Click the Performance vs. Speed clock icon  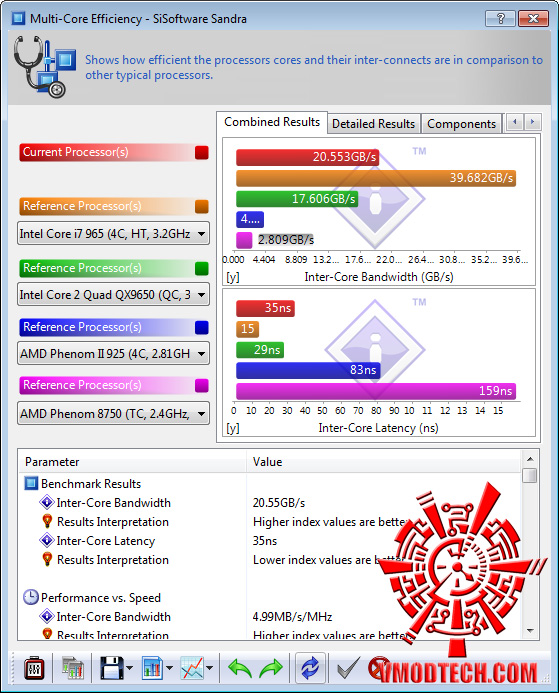pyautogui.click(x=30, y=598)
